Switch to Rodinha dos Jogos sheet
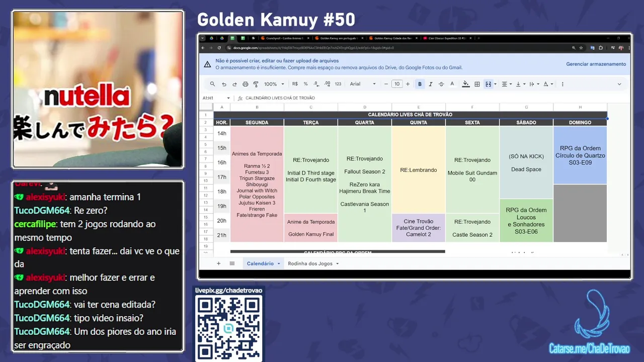The width and height of the screenshot is (644, 362). point(310,263)
